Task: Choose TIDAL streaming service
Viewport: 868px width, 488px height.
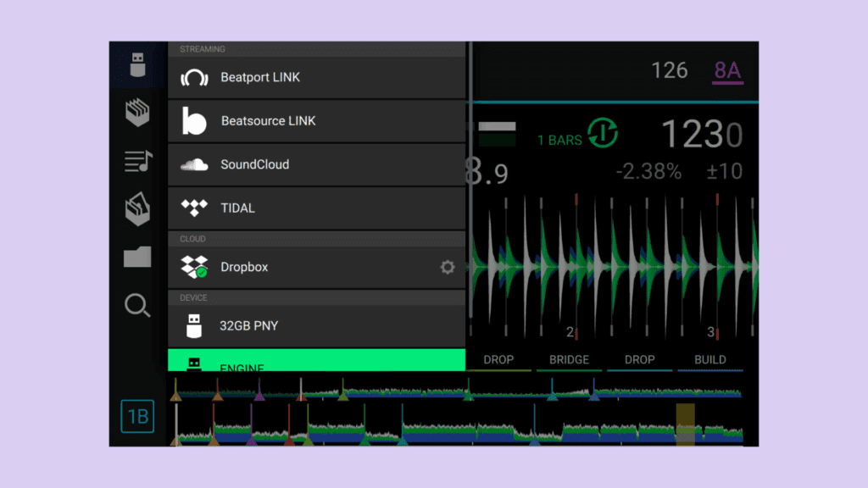Action: (x=317, y=208)
